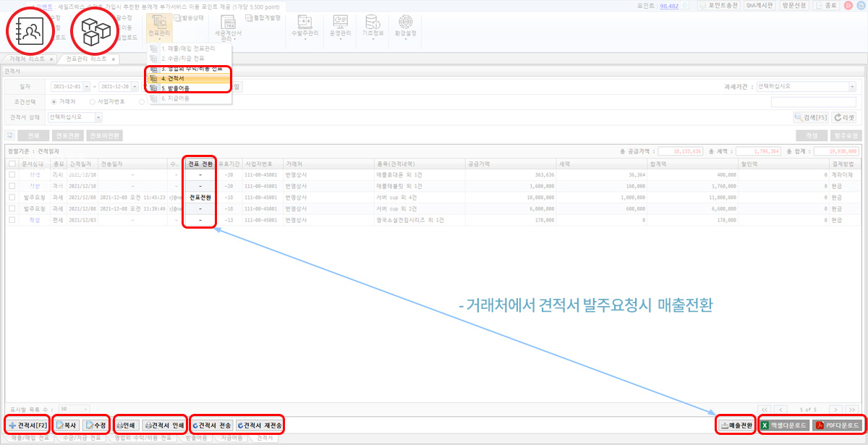Expand the 표시할 목록 수 dropdown
Viewport: 868px width, 445px height.
pyautogui.click(x=75, y=409)
